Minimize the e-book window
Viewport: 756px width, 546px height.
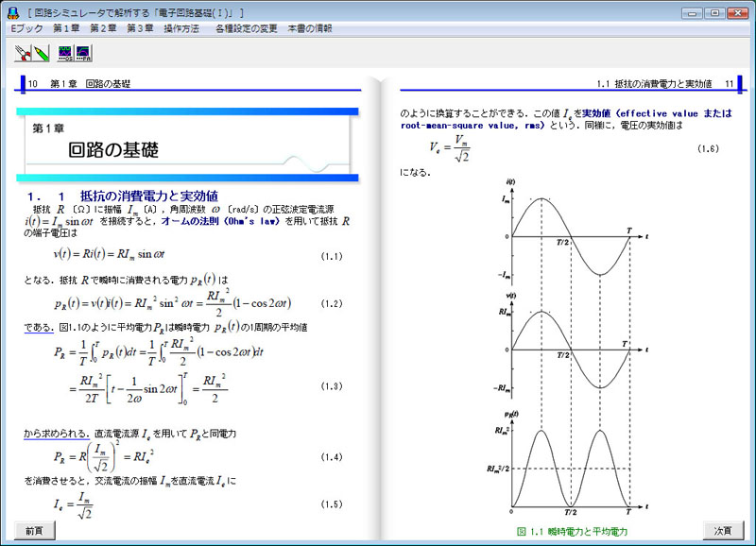click(x=692, y=13)
